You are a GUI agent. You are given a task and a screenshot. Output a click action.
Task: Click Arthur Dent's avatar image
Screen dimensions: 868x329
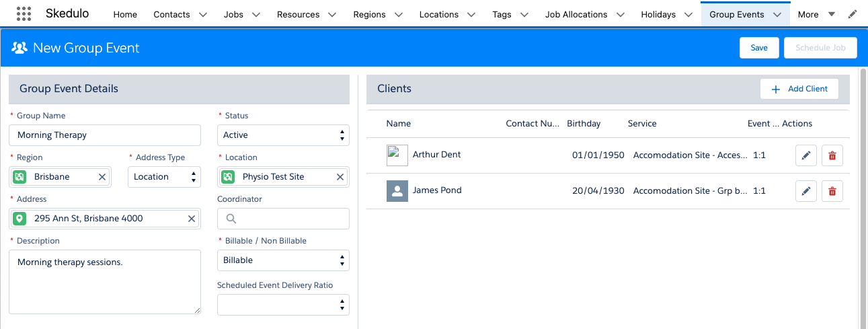pos(397,155)
